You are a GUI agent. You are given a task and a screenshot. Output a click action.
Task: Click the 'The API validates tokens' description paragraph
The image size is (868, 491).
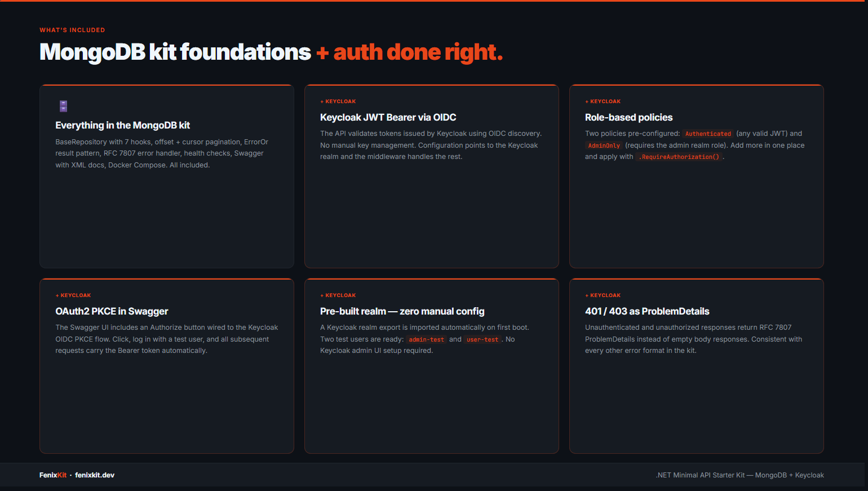[x=431, y=145]
